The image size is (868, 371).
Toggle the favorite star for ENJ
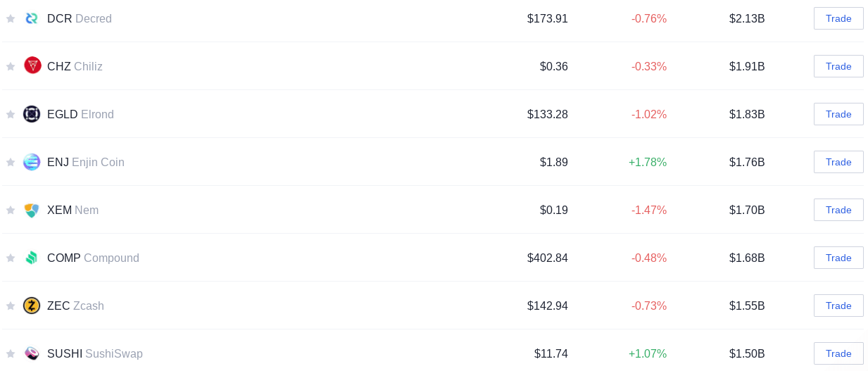pyautogui.click(x=11, y=162)
